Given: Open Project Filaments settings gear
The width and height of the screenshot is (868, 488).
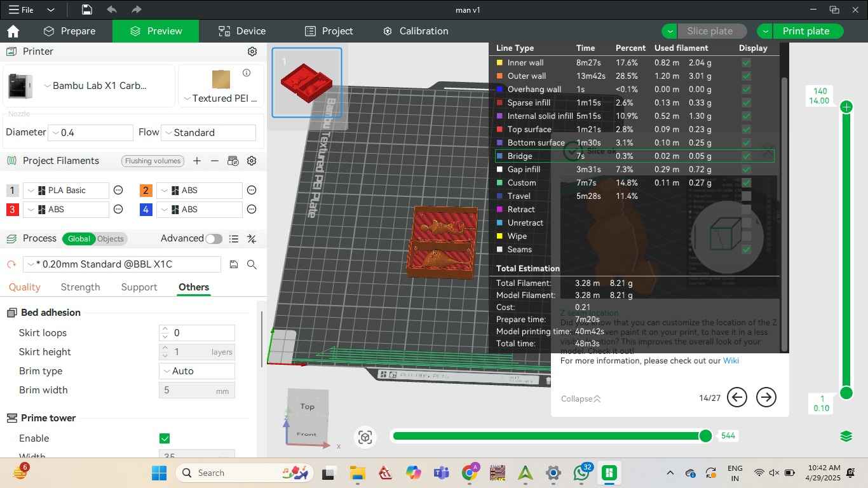Looking at the screenshot, I should point(252,161).
